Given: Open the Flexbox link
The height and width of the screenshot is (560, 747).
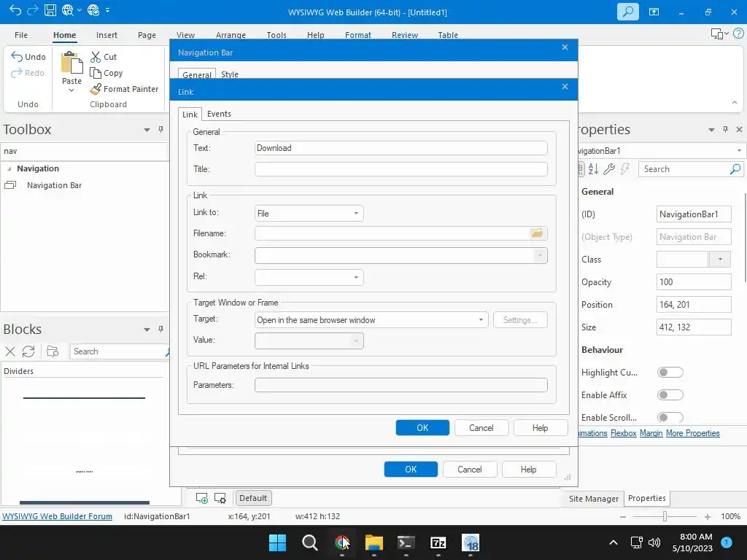Looking at the screenshot, I should click(x=623, y=433).
